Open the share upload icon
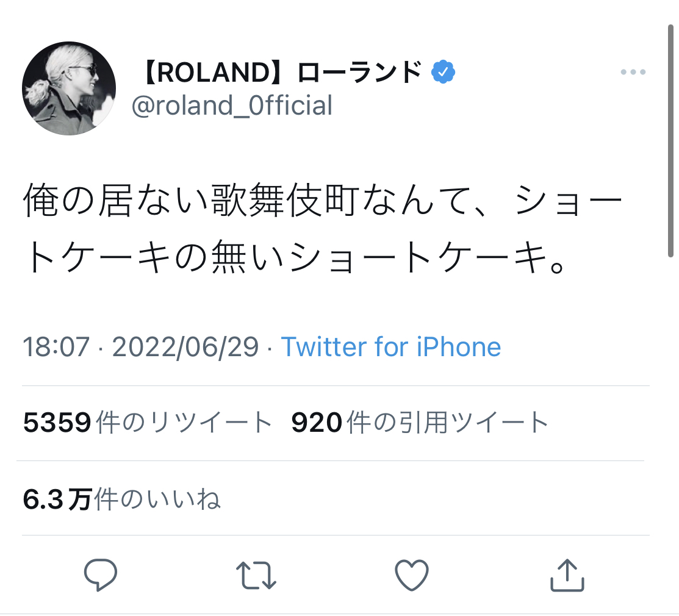This screenshot has height=616, width=679. (x=567, y=575)
